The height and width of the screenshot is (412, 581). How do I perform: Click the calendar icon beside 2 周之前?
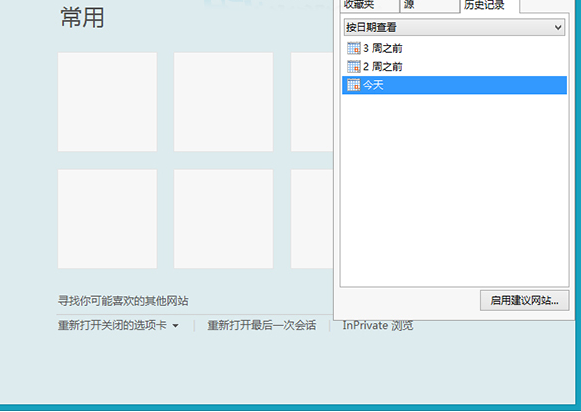point(353,67)
